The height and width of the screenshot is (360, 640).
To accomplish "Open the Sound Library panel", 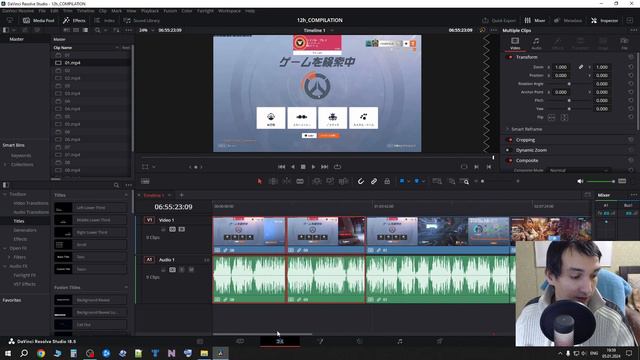I will pos(142,20).
